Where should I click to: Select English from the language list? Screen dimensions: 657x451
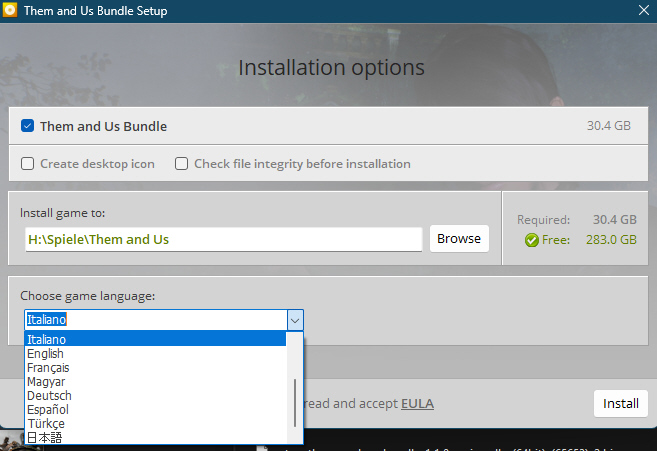155,353
